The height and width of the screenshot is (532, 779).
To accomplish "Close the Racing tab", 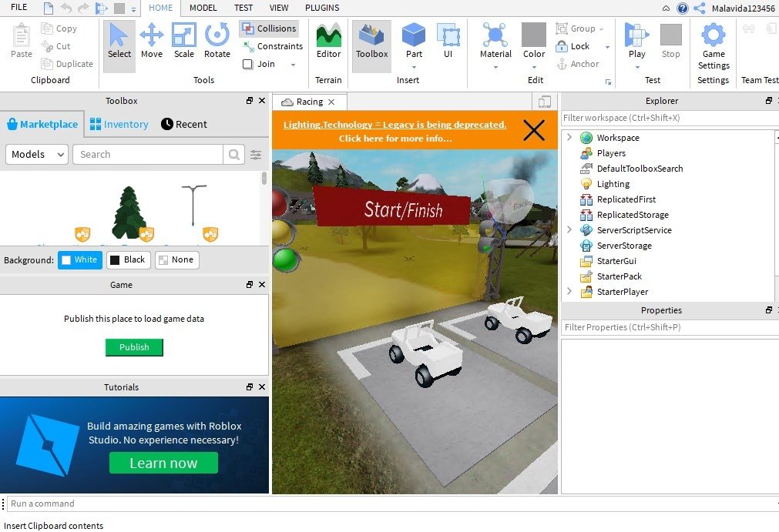I will (x=331, y=102).
